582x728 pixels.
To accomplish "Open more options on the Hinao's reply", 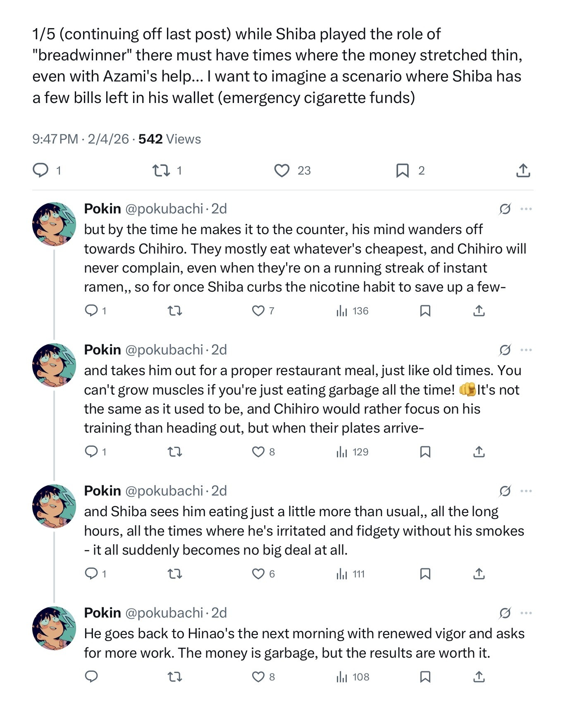I will point(526,613).
